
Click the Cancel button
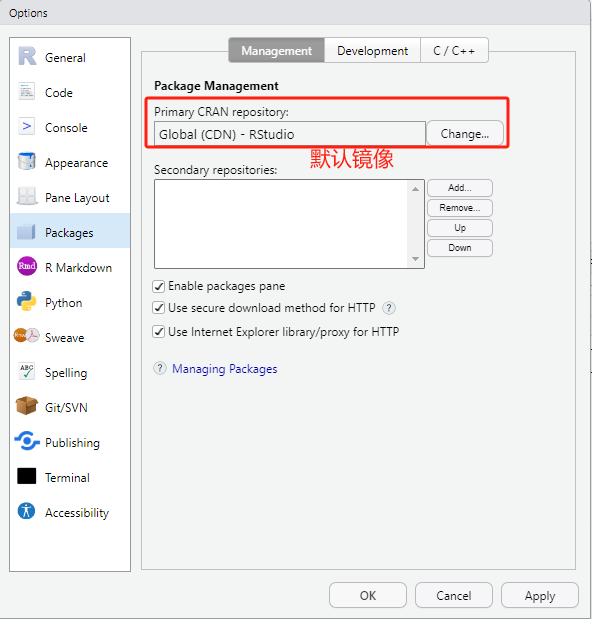(x=454, y=595)
